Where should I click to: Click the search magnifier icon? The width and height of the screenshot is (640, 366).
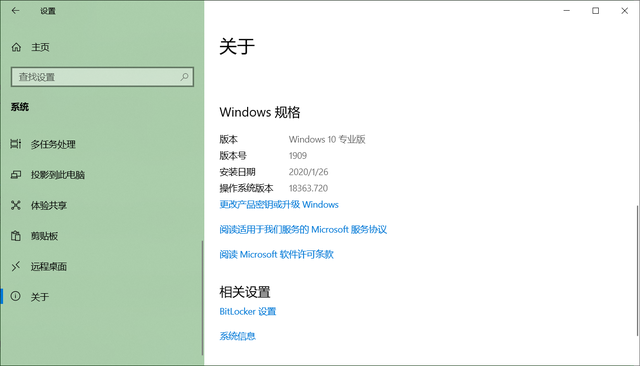(184, 77)
